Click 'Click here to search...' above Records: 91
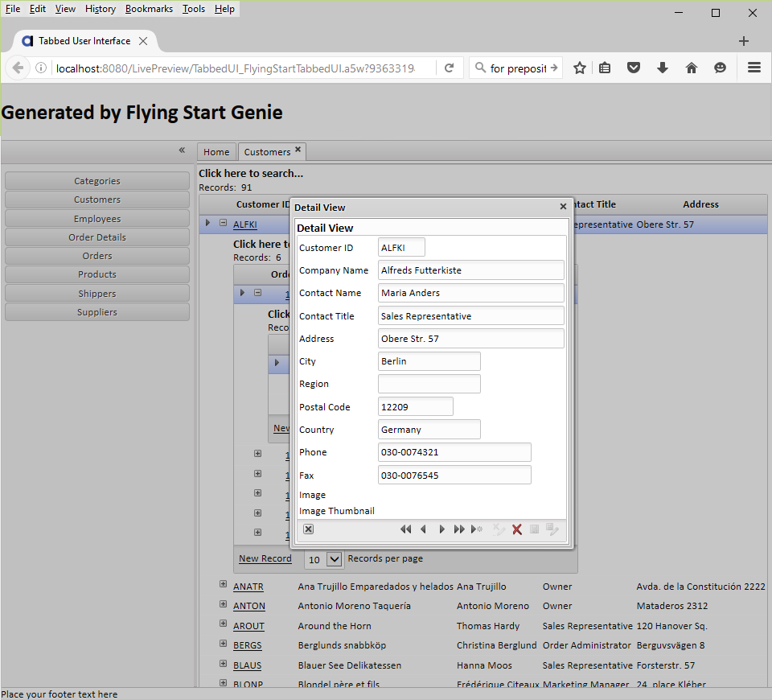 (x=251, y=174)
